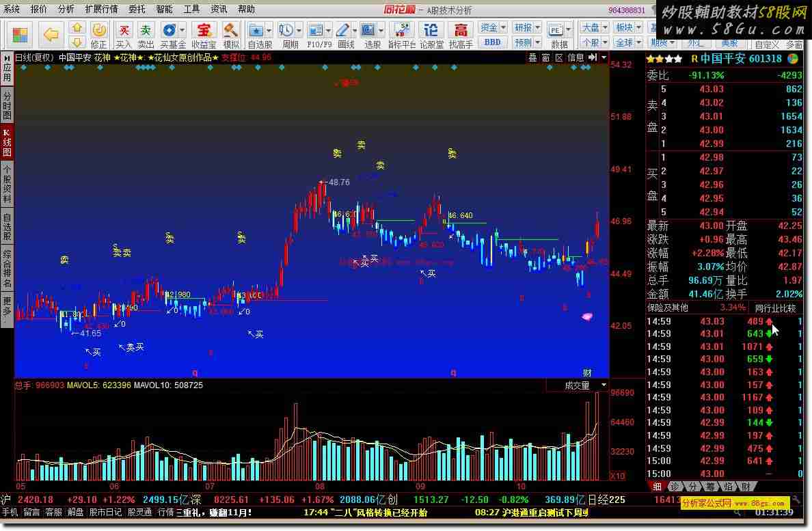Open the 全球 global markets dropdown
This screenshot has width=812, height=531.
(x=629, y=42)
